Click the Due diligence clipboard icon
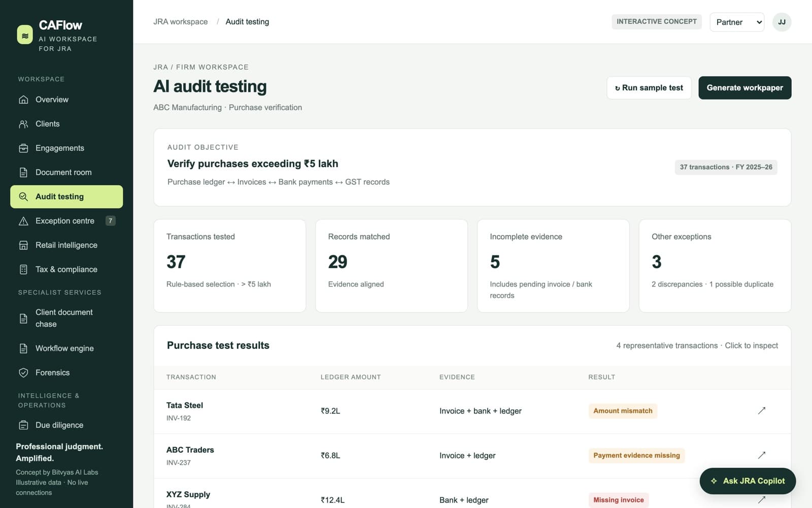 [23, 425]
